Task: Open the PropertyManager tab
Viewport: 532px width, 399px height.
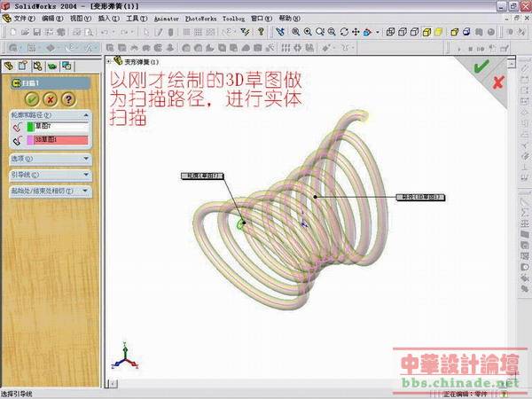Action: click(23, 66)
